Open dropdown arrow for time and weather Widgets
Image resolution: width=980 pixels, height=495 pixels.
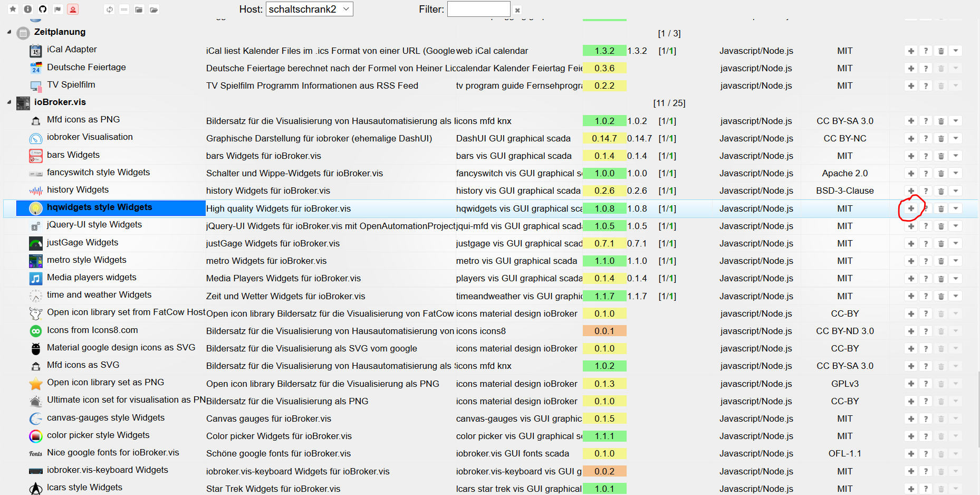pyautogui.click(x=956, y=297)
